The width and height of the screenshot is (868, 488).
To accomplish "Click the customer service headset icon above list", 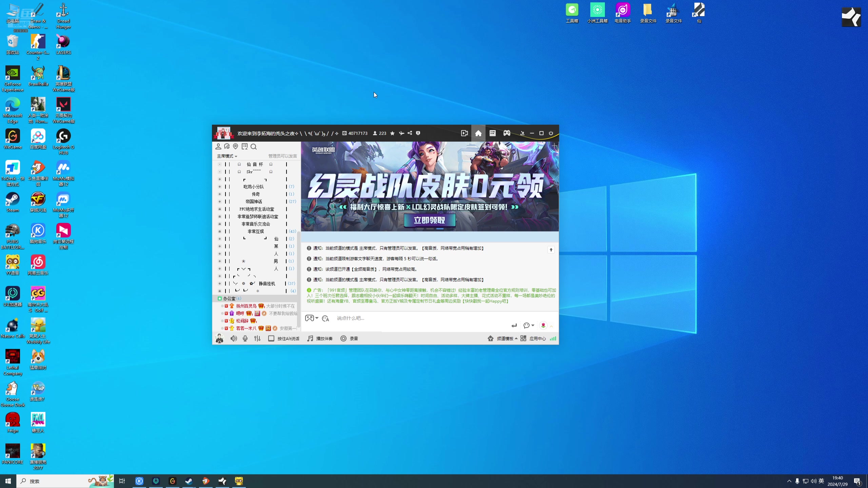I will [227, 146].
